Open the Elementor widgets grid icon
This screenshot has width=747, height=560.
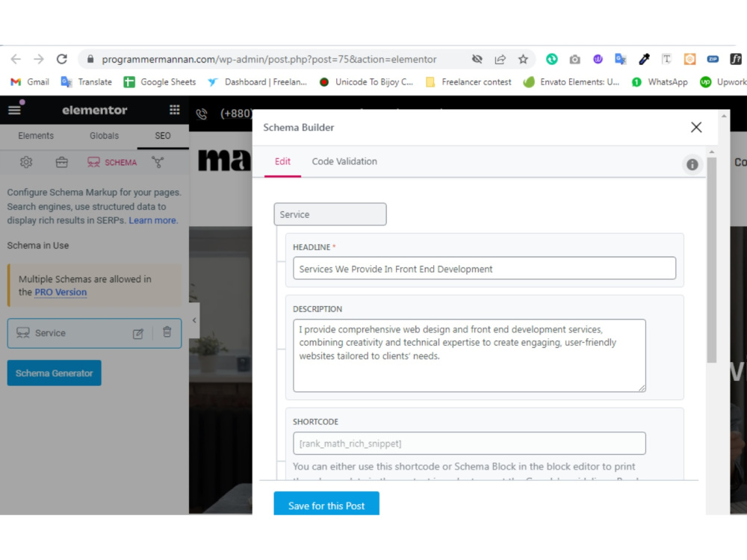(x=174, y=110)
